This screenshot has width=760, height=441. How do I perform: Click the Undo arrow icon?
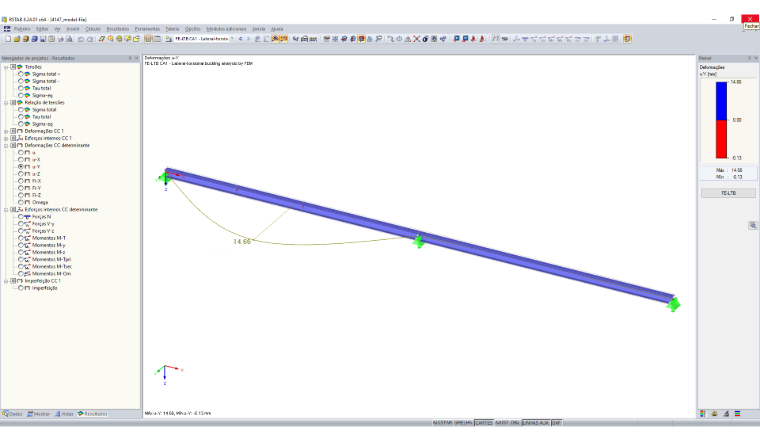click(x=81, y=39)
